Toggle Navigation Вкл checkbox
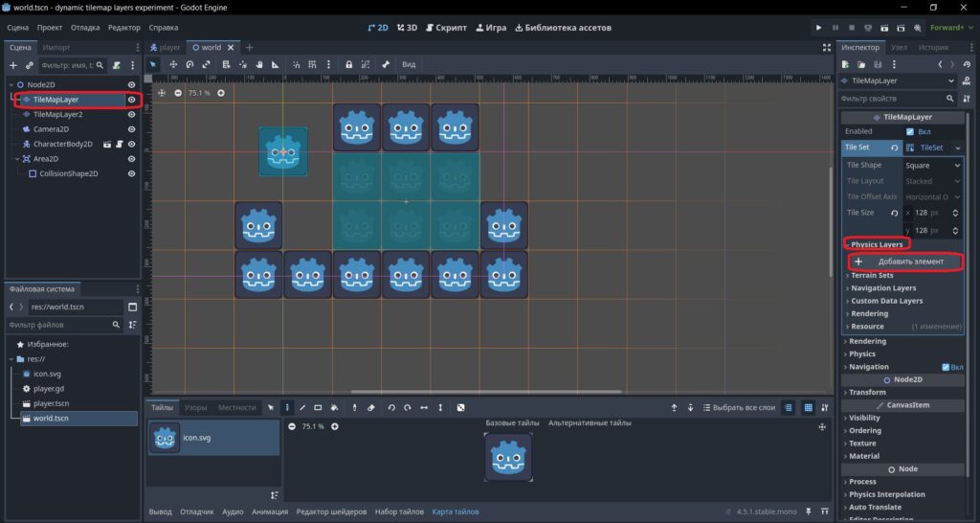Image resolution: width=980 pixels, height=523 pixels. (946, 367)
